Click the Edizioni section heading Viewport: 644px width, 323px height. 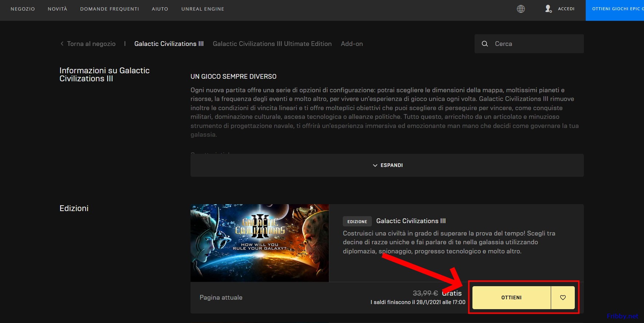pyautogui.click(x=74, y=209)
